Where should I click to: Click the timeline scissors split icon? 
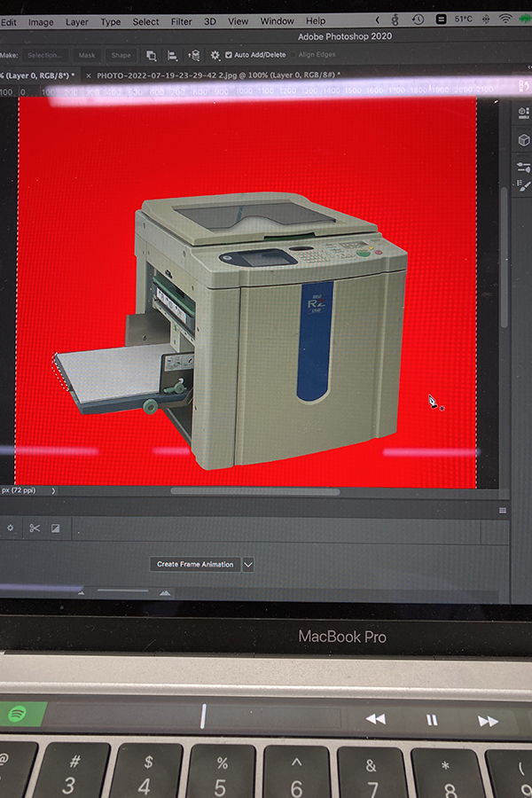coord(35,528)
